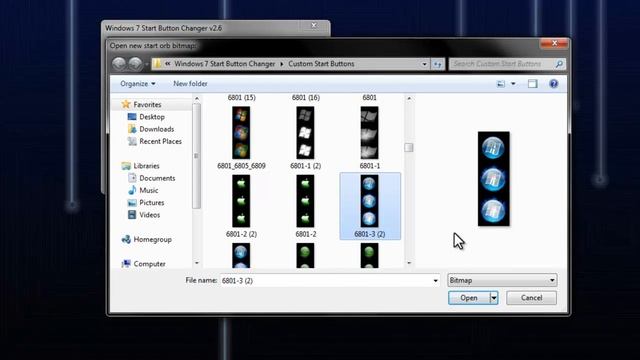The width and height of the screenshot is (640, 360).
Task: Click Custom Start Buttons breadcrumb
Action: point(321,64)
